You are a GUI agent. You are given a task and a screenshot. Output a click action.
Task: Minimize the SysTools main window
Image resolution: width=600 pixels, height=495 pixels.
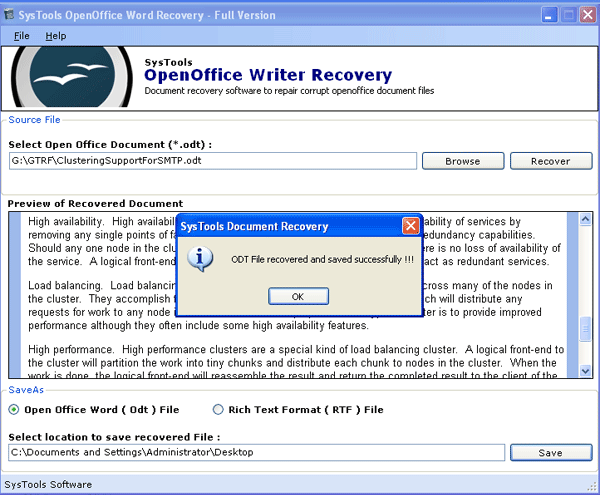click(x=549, y=15)
